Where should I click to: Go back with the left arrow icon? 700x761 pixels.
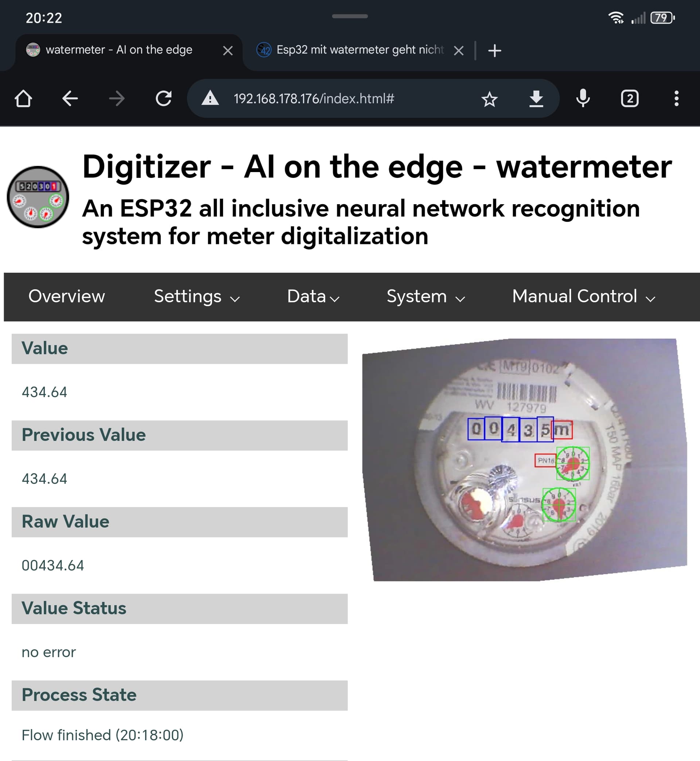(x=70, y=99)
